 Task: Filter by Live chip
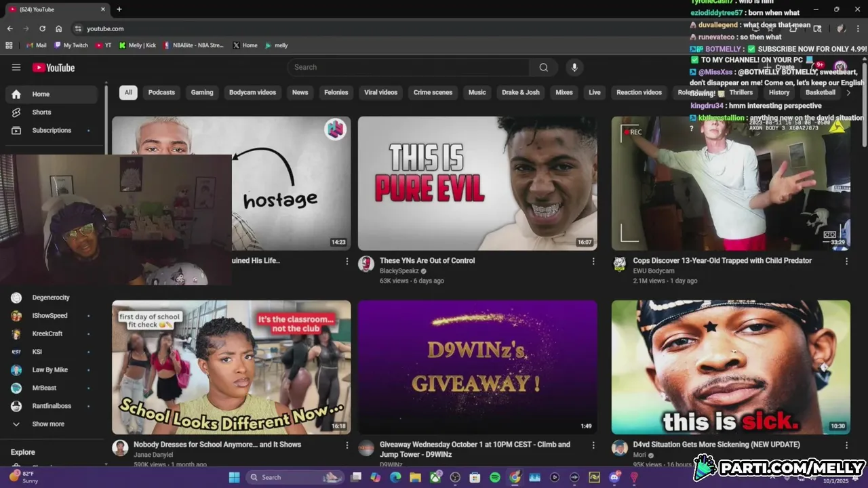[595, 92]
